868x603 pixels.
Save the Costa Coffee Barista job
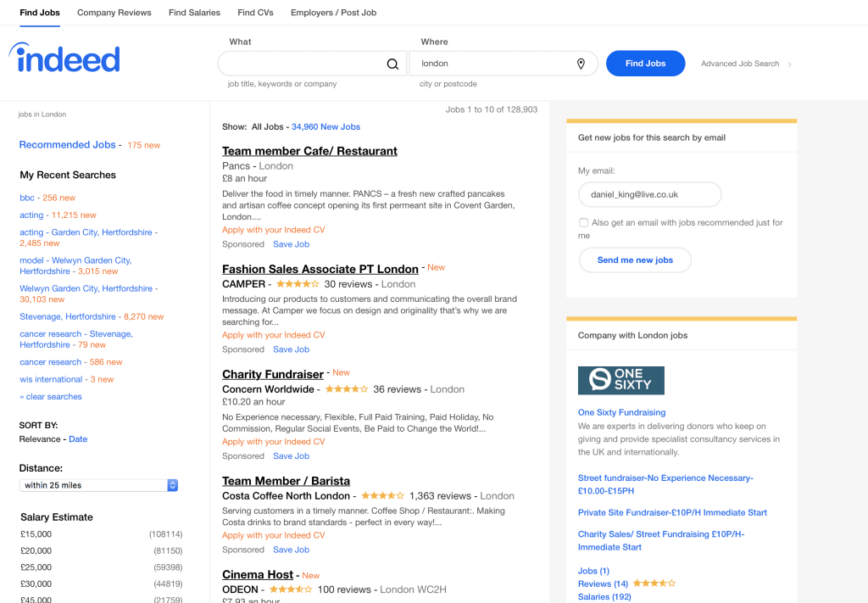pos(292,550)
